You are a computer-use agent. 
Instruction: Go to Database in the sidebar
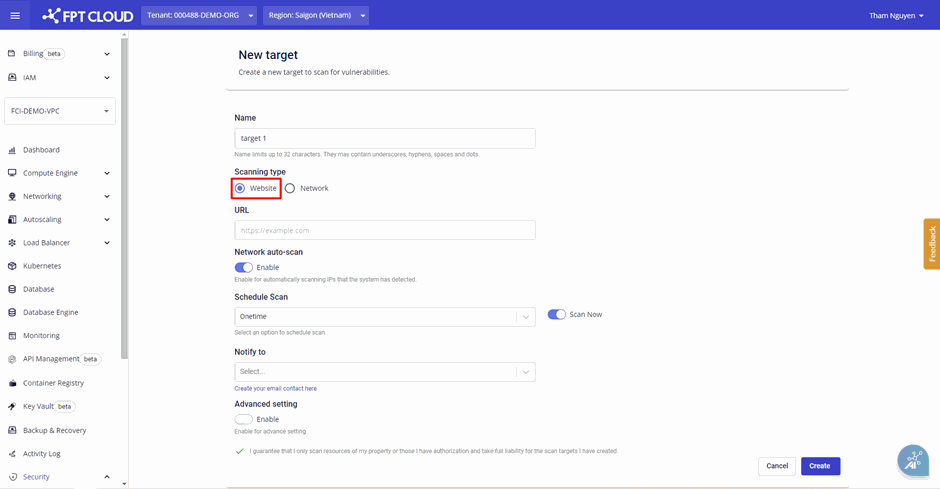click(38, 289)
